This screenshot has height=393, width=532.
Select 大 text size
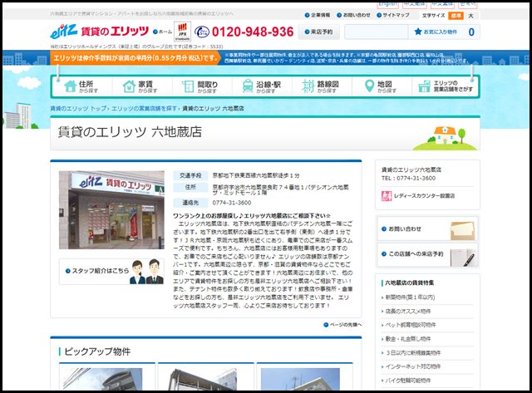coord(470,16)
